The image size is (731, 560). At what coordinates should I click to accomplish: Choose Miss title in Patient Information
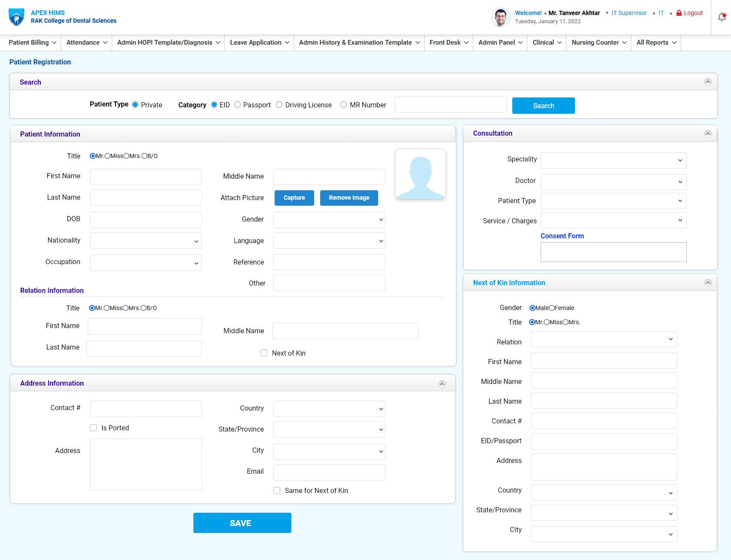[x=107, y=156]
